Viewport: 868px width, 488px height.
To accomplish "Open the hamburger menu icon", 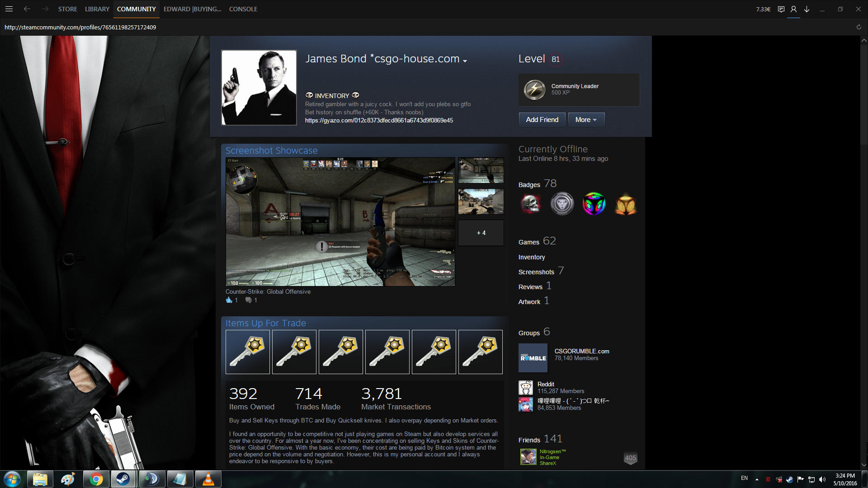I will pyautogui.click(x=9, y=9).
